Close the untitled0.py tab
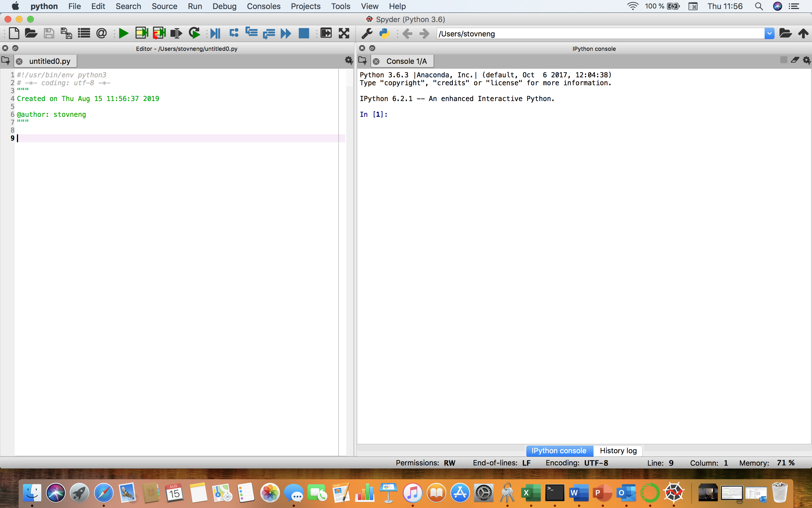Viewport: 812px width, 508px height. pos(19,62)
